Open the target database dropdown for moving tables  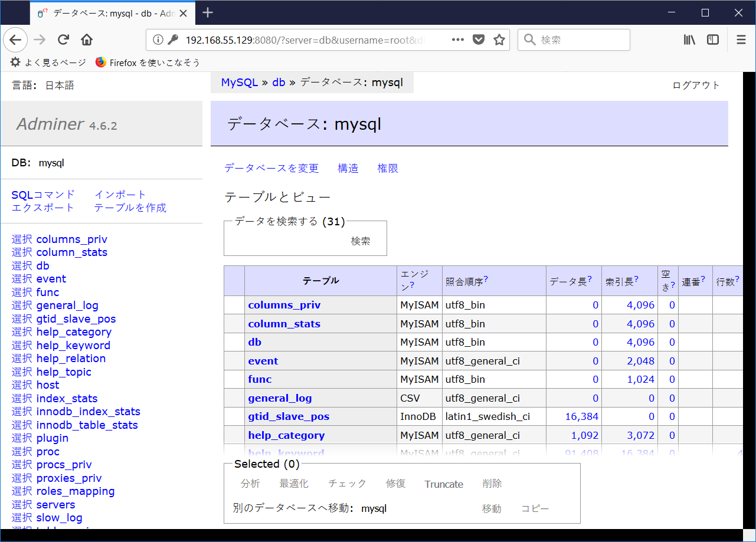(x=374, y=508)
